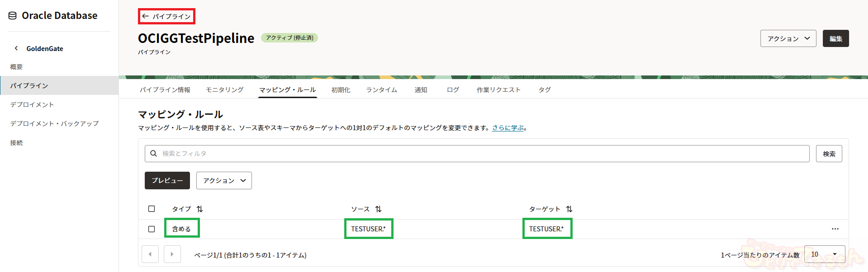Screen dimensions: 868x272
Task: Open the 初期化 tab
Action: point(341,90)
